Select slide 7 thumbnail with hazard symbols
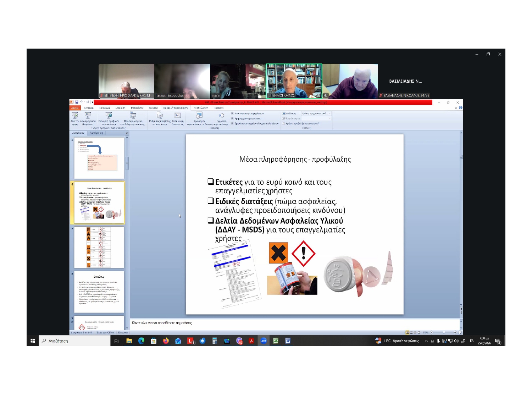This screenshot has height=399, width=532. [99, 247]
